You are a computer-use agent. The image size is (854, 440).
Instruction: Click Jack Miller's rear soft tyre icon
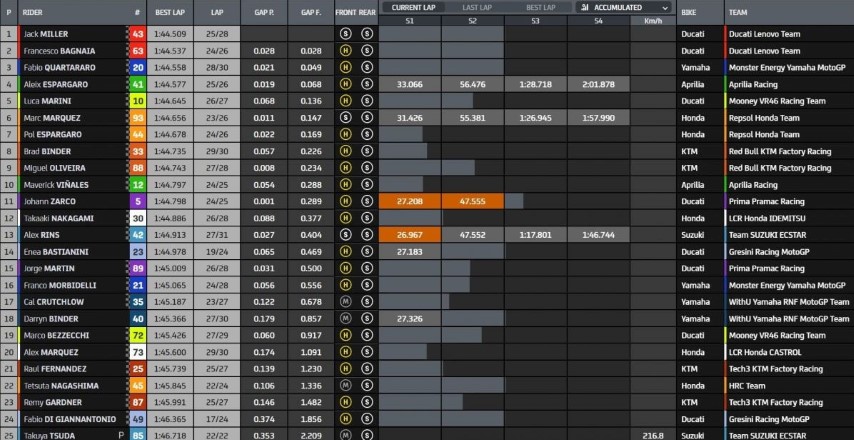point(367,34)
